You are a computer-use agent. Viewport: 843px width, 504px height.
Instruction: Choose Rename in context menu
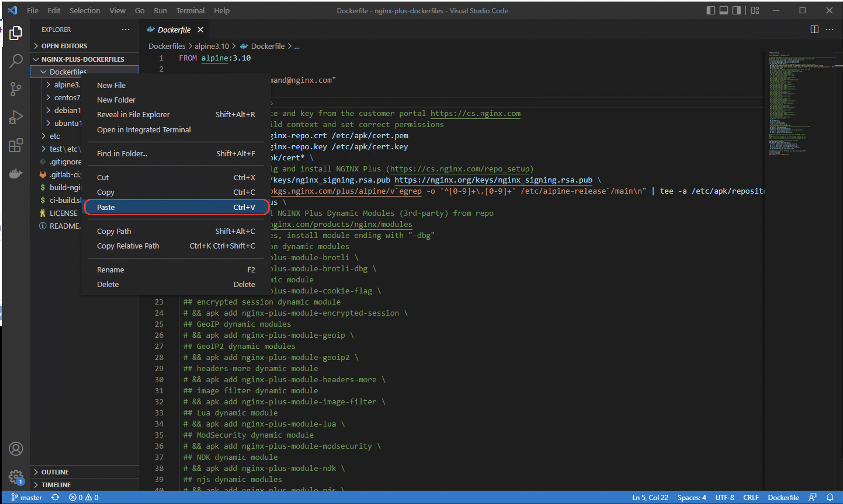click(x=176, y=270)
